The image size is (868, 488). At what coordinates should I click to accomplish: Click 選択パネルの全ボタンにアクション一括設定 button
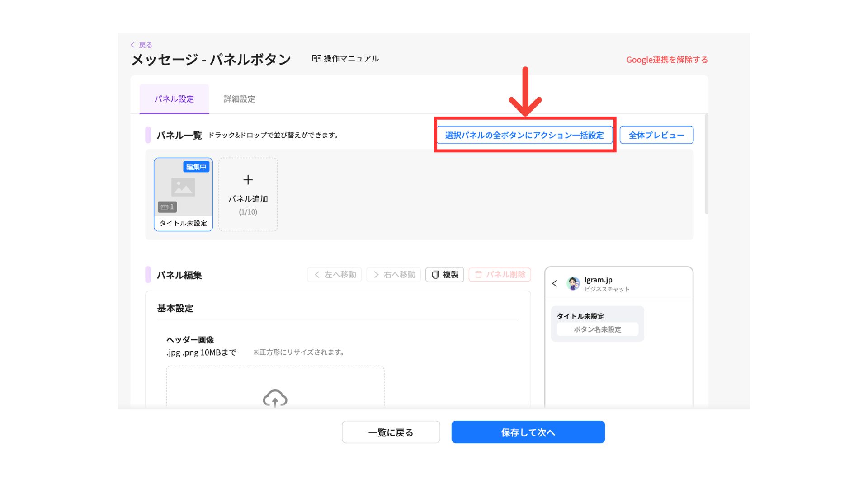pyautogui.click(x=524, y=135)
